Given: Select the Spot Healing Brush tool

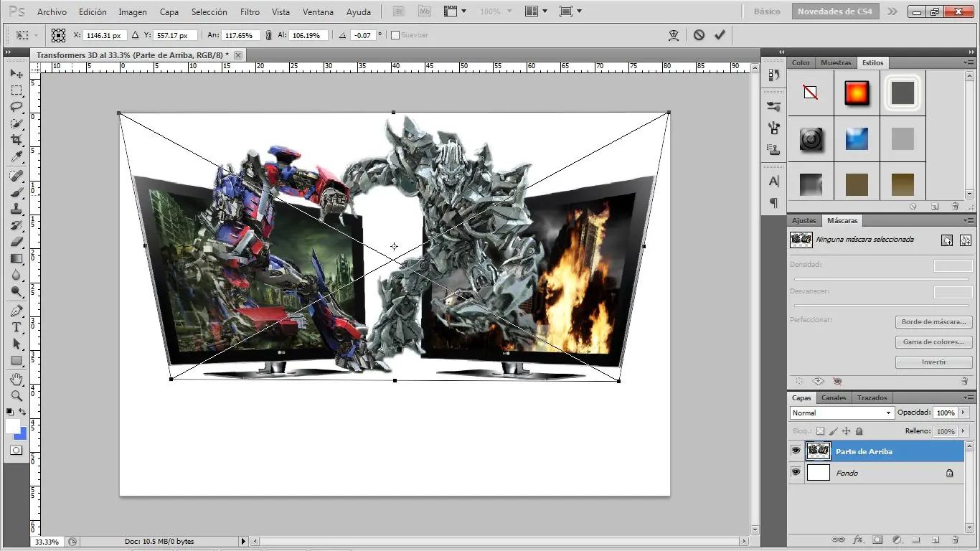Looking at the screenshot, I should [16, 176].
